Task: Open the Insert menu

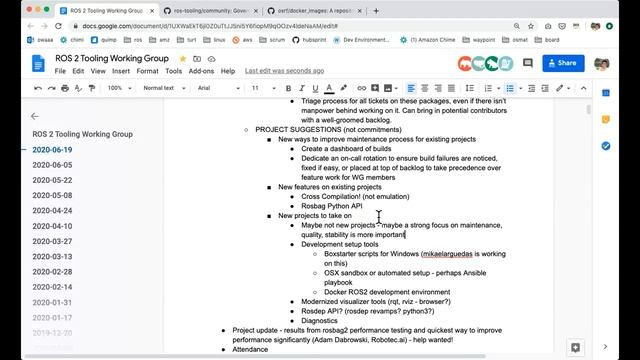Action: [x=121, y=71]
